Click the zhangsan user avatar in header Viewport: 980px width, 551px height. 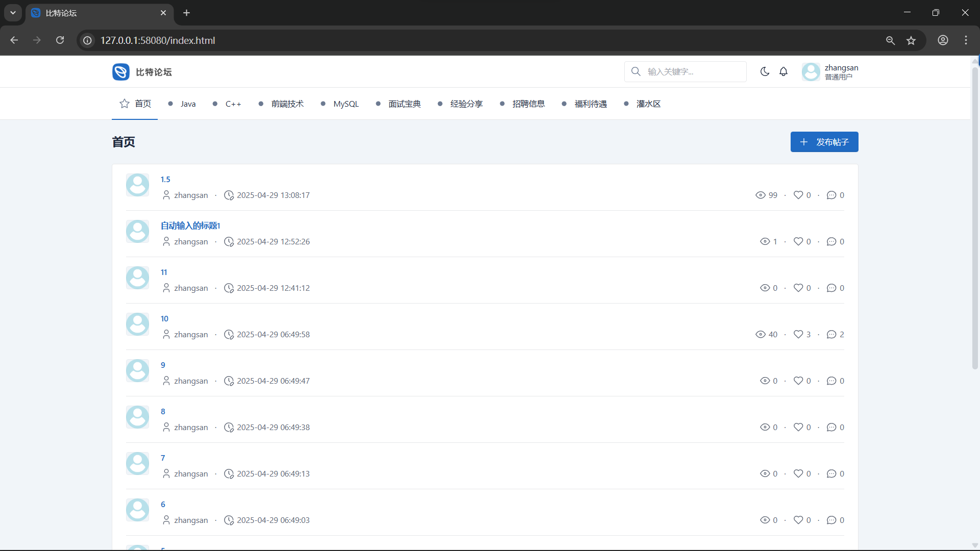pyautogui.click(x=811, y=72)
